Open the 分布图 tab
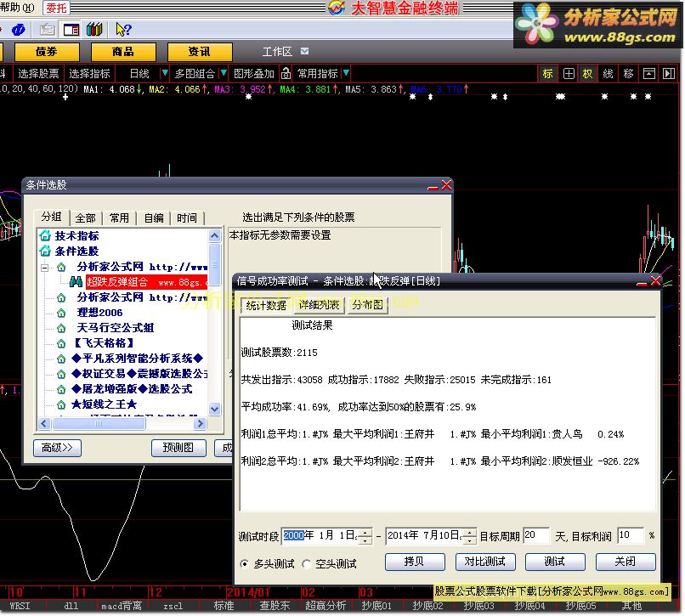 [x=367, y=305]
